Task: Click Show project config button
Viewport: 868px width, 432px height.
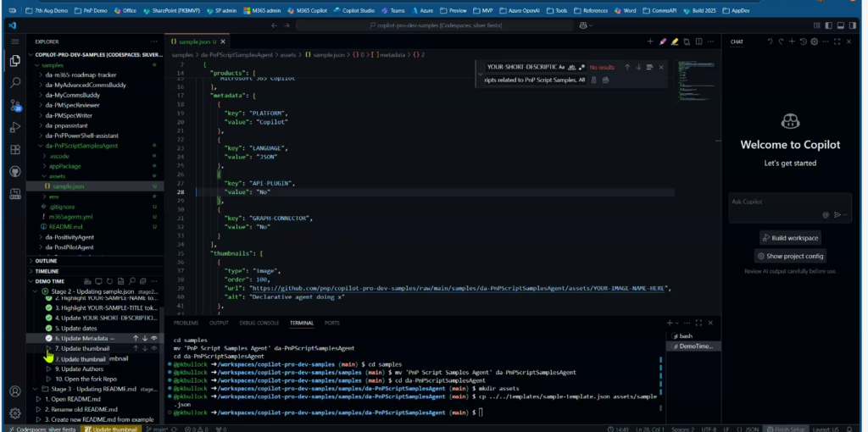Action: (790, 256)
